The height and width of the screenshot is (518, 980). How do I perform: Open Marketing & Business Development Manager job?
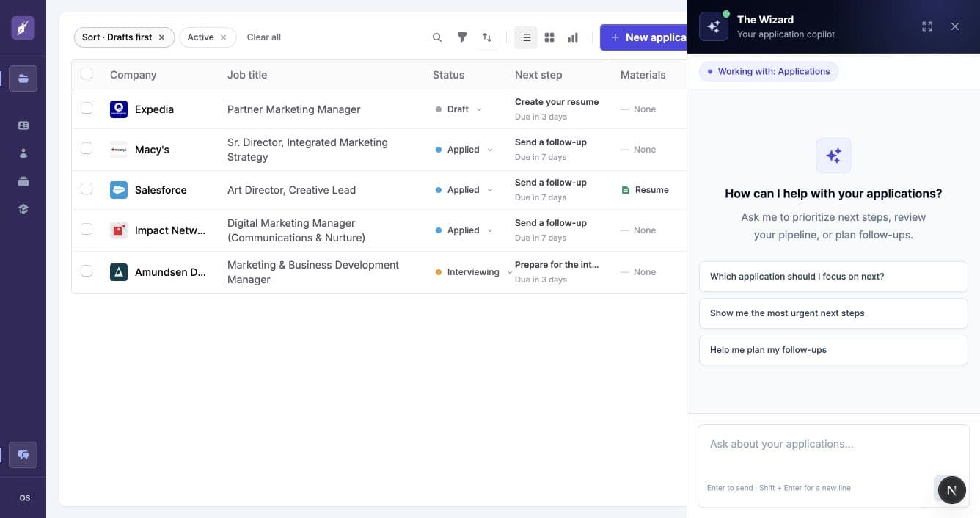(x=313, y=272)
